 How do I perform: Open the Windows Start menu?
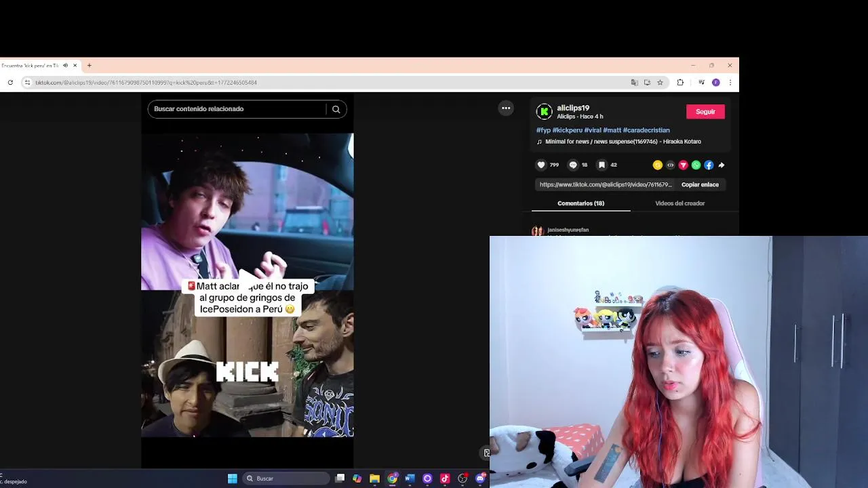point(233,479)
